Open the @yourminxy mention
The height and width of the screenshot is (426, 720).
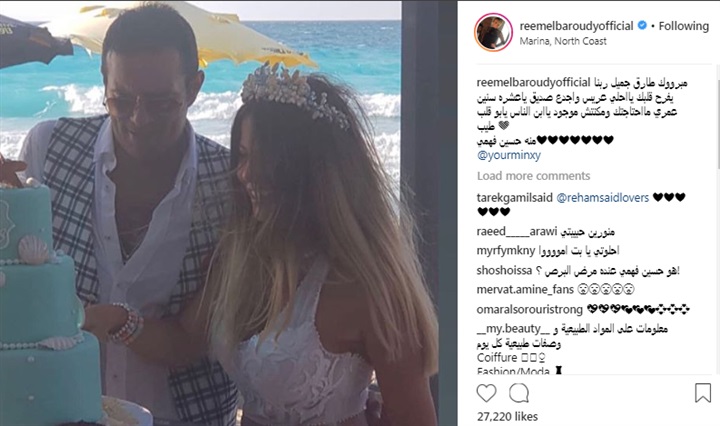(509, 155)
